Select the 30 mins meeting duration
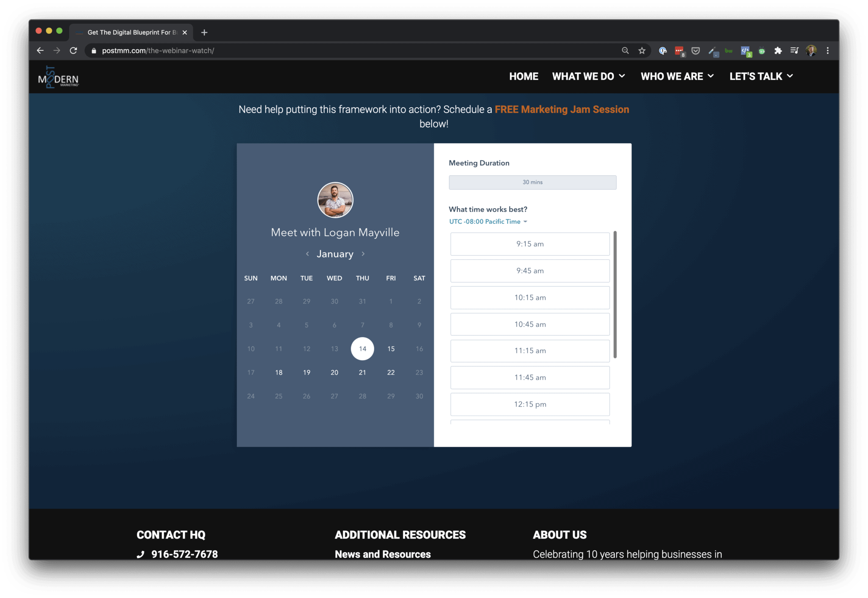Screen dimensions: 868x598 point(532,182)
